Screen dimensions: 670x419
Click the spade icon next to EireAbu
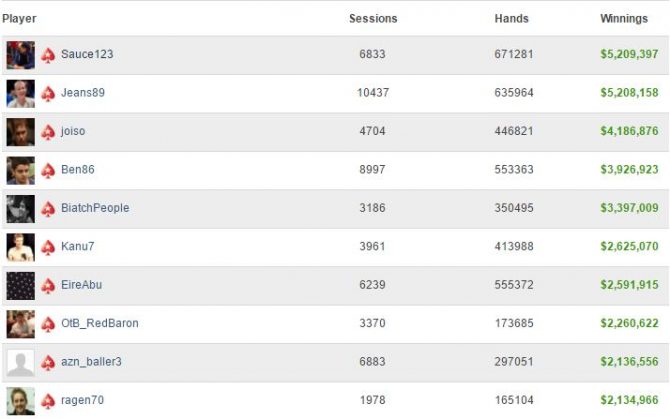[x=48, y=286]
